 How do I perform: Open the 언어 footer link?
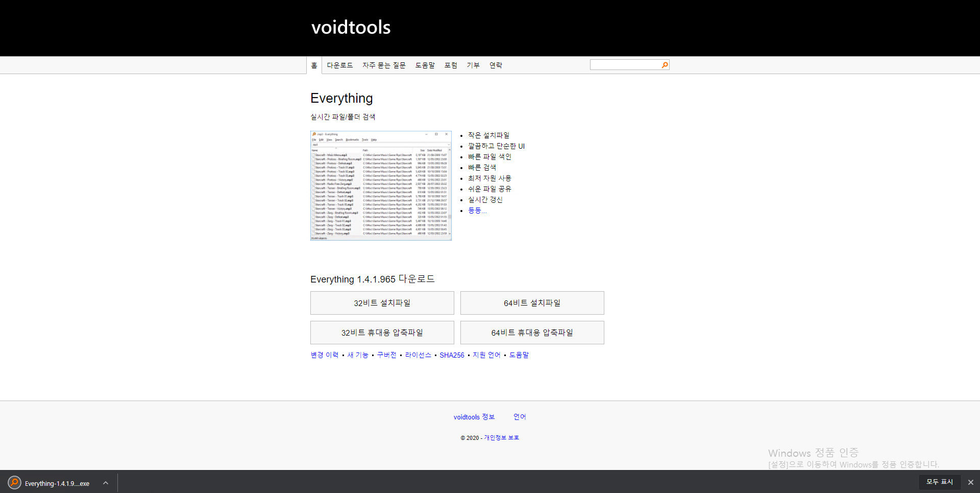[x=520, y=417]
